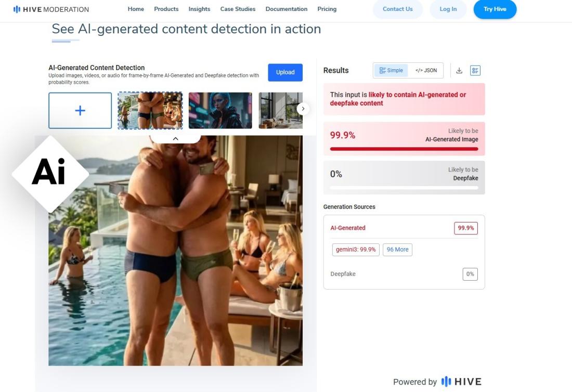The width and height of the screenshot is (572, 392).
Task: Open the detailed list view icon
Action: coord(475,70)
